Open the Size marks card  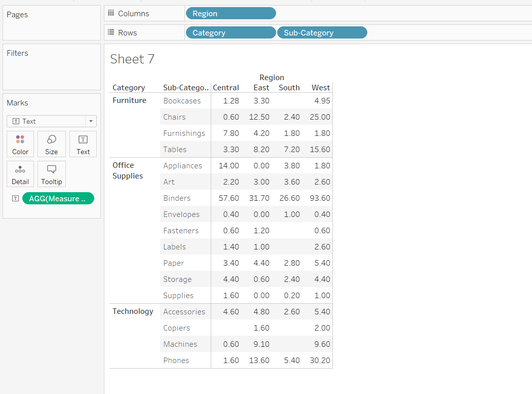point(52,144)
